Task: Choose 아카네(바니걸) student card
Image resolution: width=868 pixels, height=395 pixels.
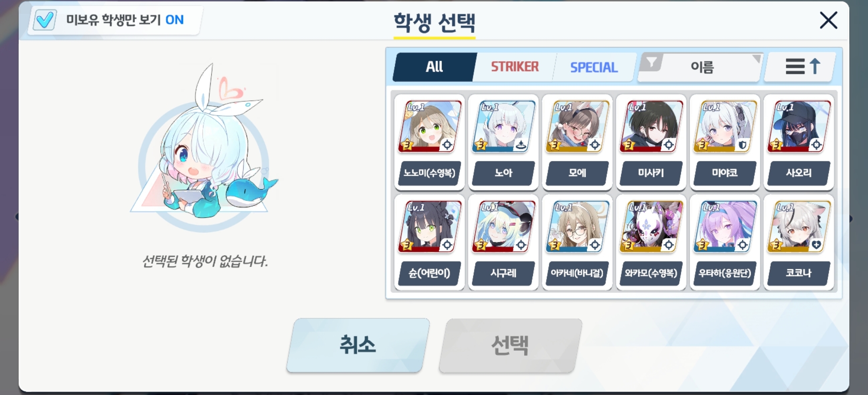Action: (578, 242)
